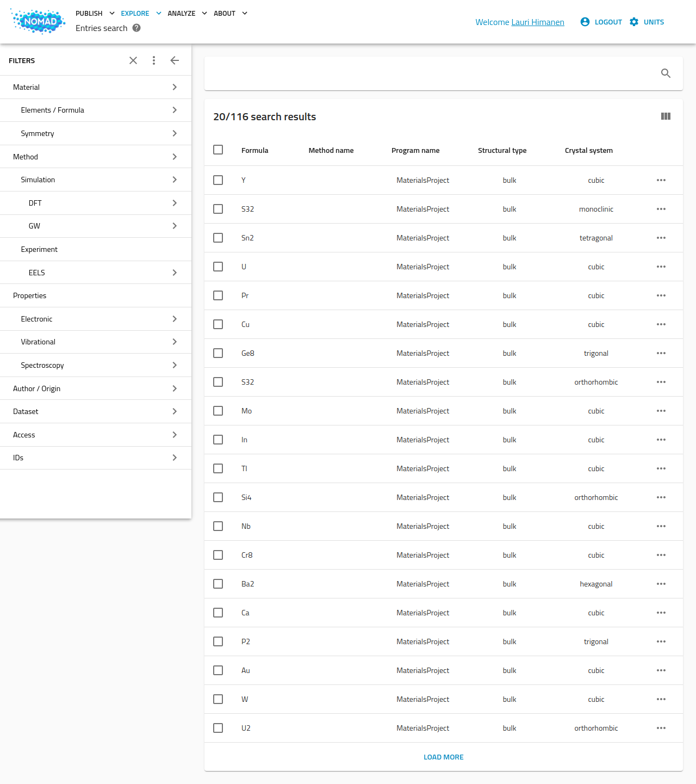Click the search magnifier icon

click(666, 73)
